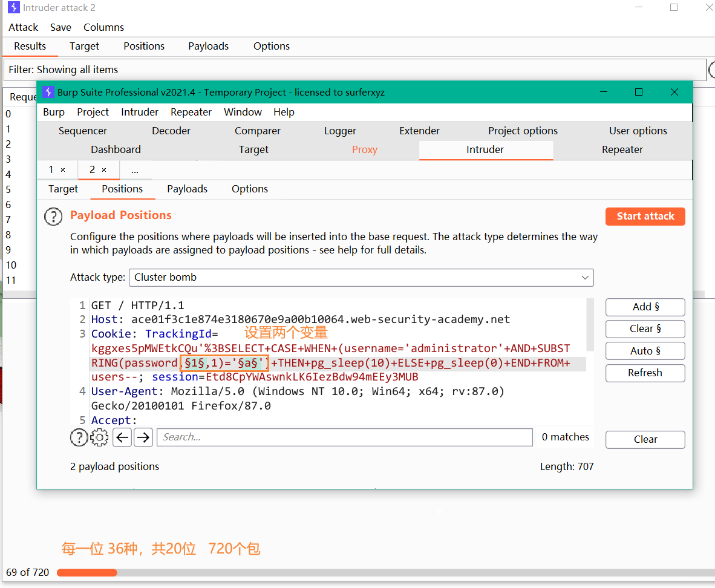
Task: Switch to Repeater main tool tab
Action: (x=622, y=149)
